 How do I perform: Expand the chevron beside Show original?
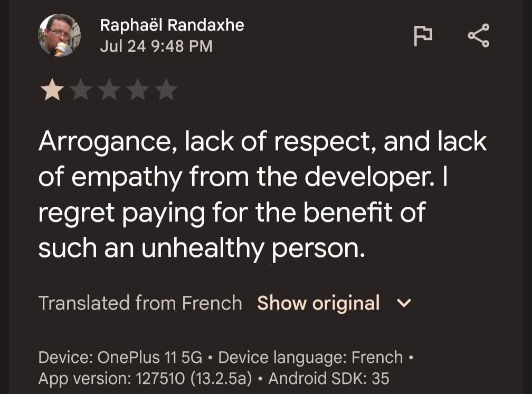point(404,303)
